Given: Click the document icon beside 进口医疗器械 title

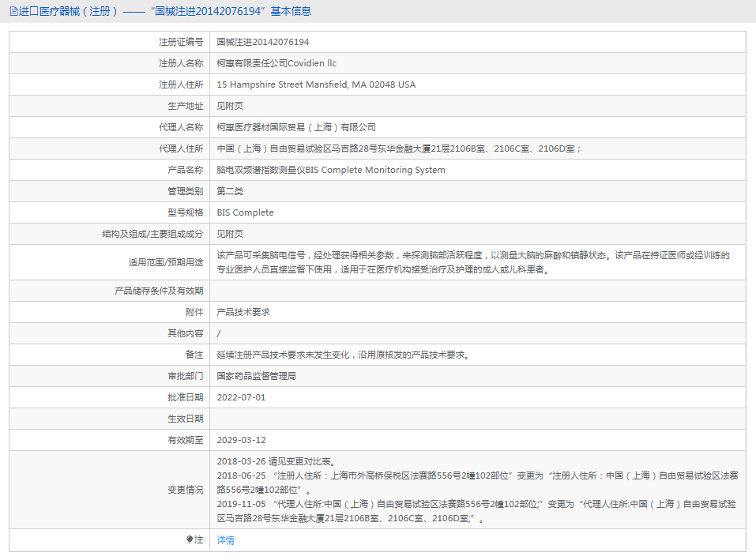Looking at the screenshot, I should 13,11.
